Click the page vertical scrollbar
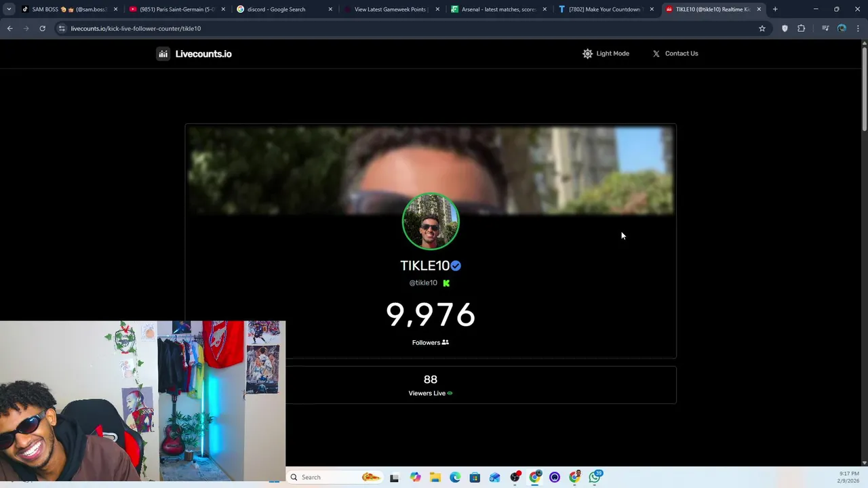 pos(864,88)
